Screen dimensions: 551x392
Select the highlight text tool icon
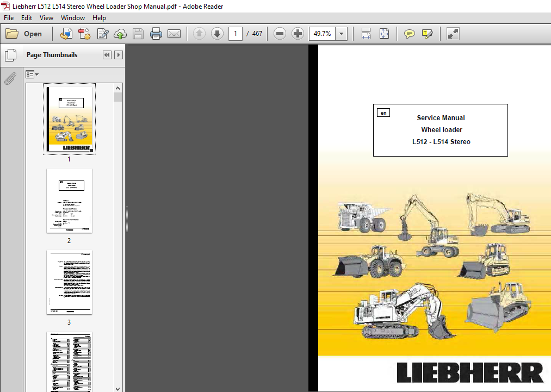[428, 34]
